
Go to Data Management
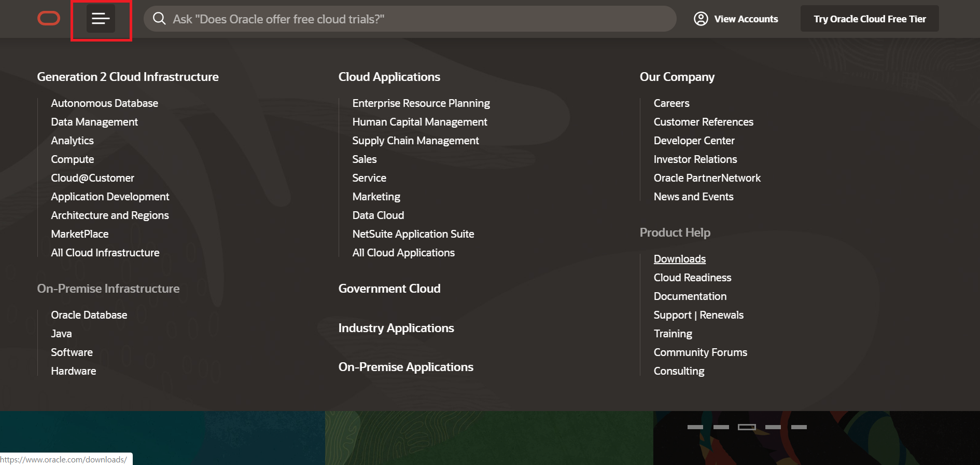(94, 122)
